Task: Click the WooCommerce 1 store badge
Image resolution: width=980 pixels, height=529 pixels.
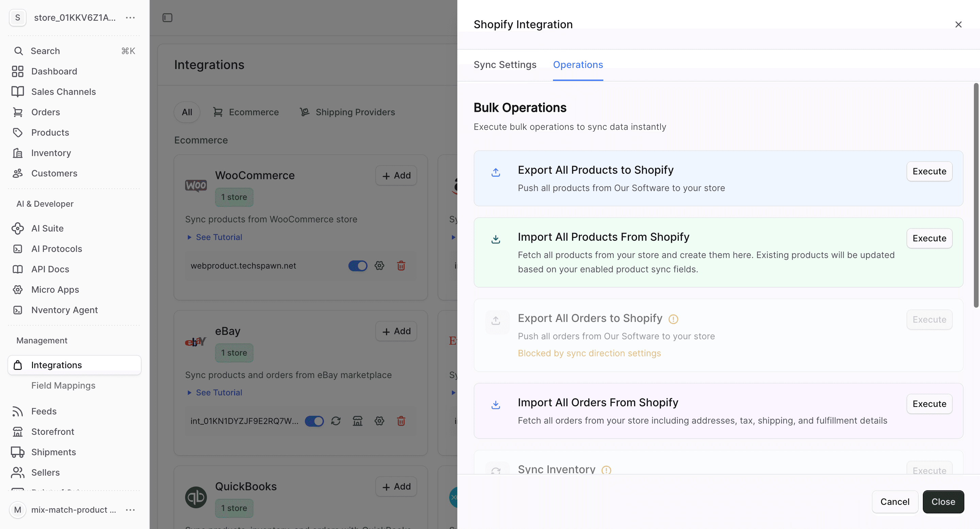Action: tap(234, 197)
